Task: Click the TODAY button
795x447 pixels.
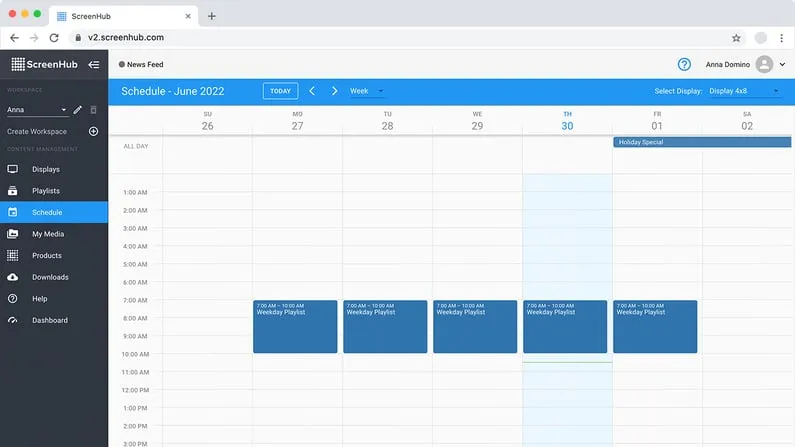Action: click(280, 91)
